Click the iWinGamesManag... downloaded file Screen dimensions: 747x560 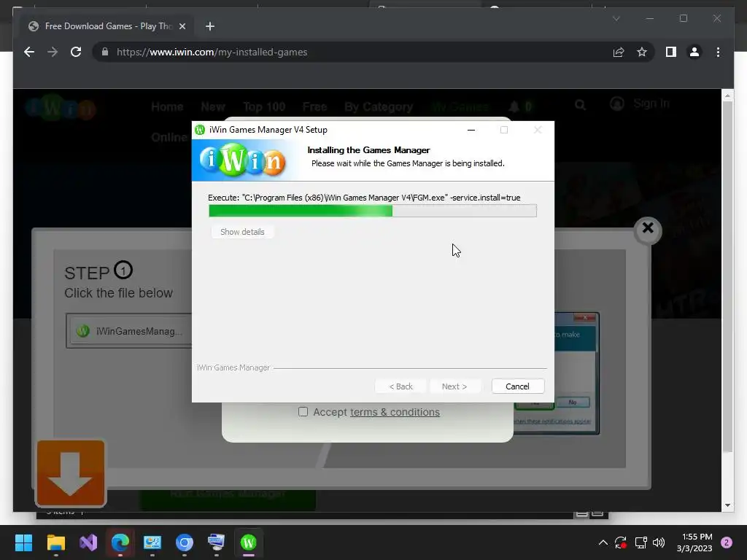click(131, 331)
